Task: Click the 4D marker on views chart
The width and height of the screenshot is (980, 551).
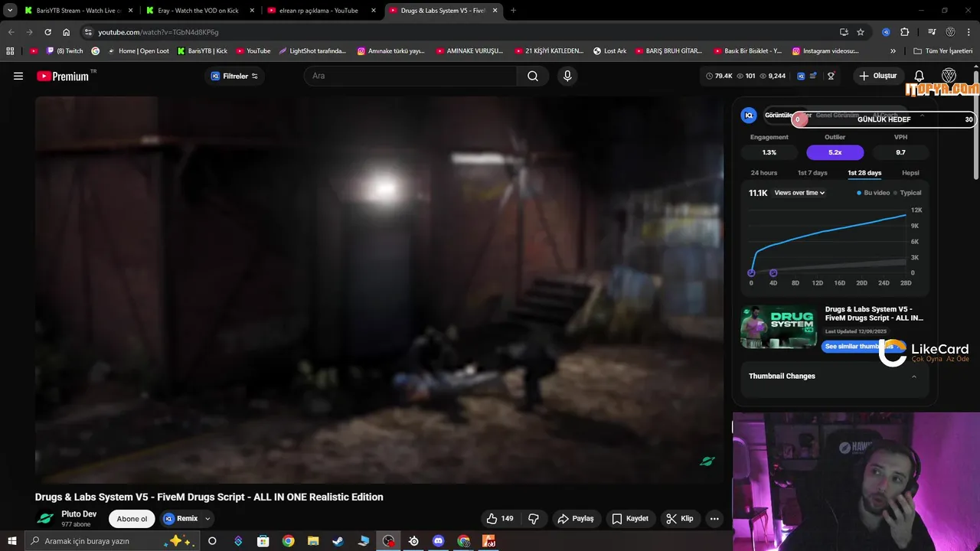Action: click(773, 273)
